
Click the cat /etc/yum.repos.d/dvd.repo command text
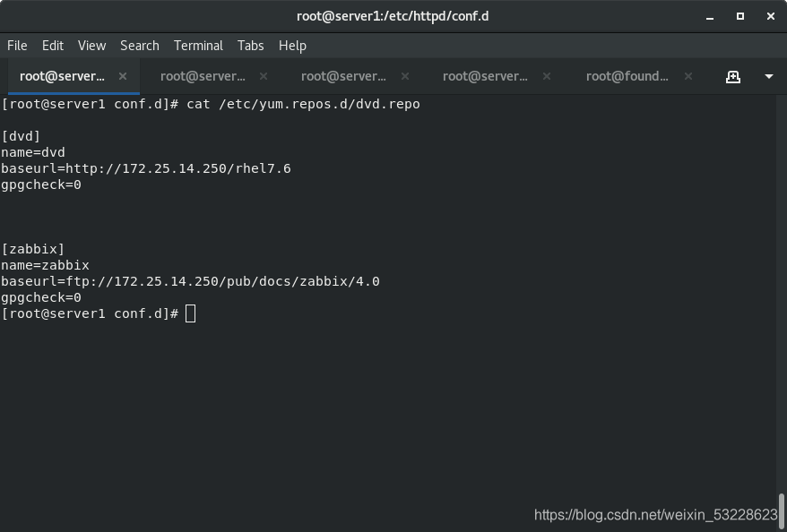point(303,104)
